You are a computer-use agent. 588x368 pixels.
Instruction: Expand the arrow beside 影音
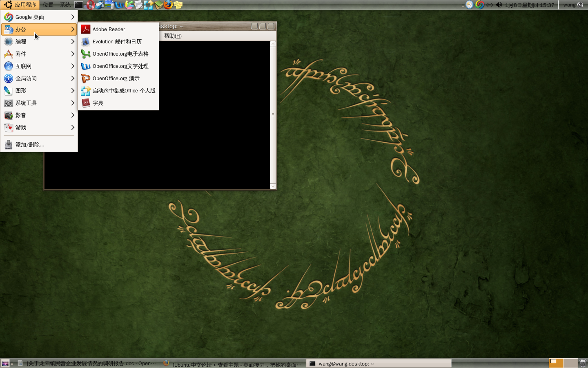(73, 115)
